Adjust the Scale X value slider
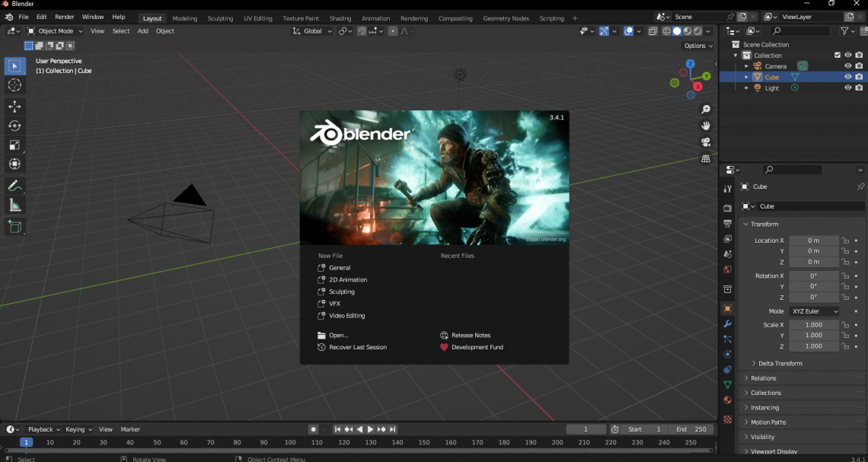Screen dimensions: 868x462 pos(814,324)
